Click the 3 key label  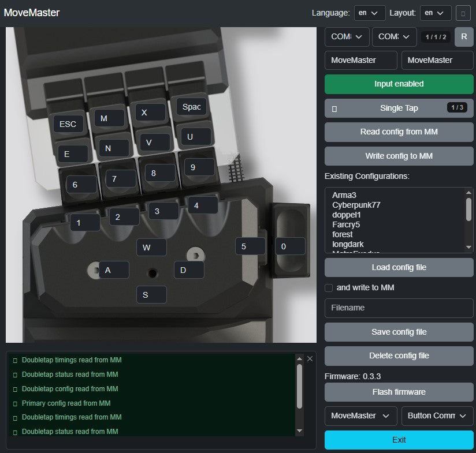[163, 211]
